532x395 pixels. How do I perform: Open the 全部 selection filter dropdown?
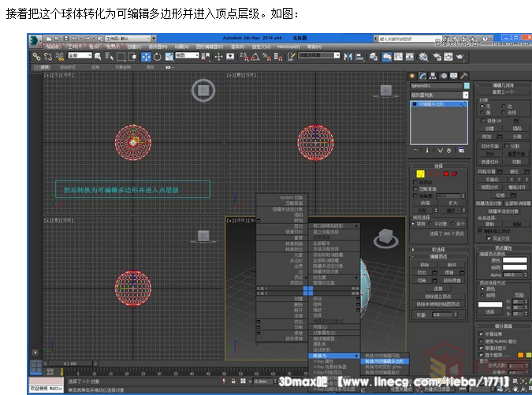(80, 55)
